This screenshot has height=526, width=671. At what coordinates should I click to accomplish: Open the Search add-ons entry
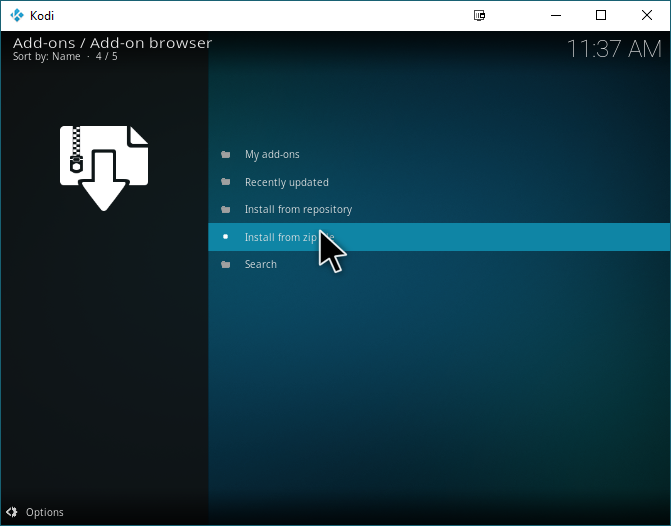point(261,264)
